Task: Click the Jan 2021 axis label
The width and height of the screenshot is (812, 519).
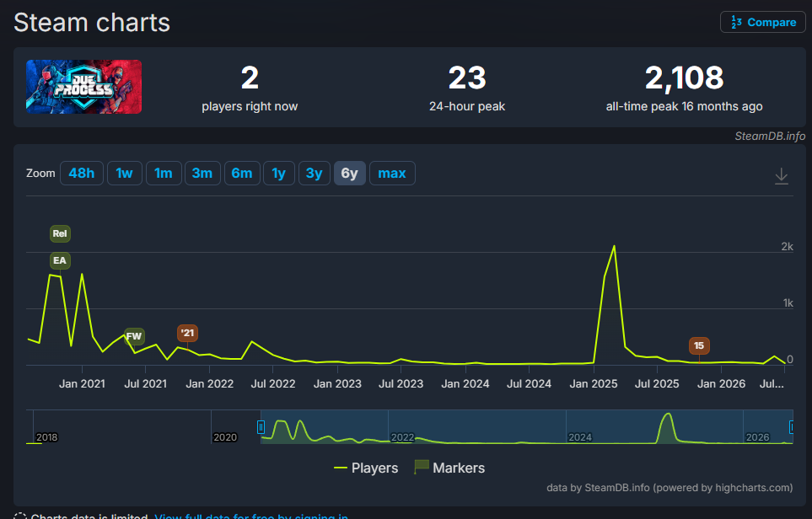Action: coord(82,384)
